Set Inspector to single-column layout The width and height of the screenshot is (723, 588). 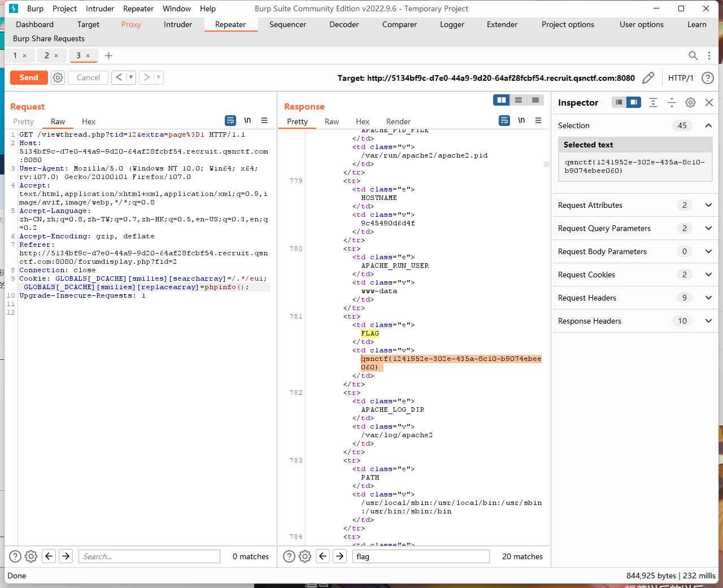point(619,102)
